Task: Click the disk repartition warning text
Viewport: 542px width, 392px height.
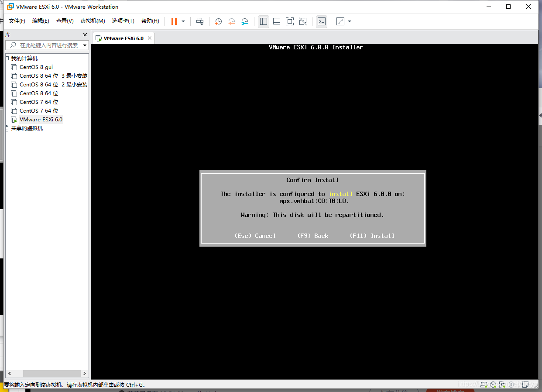Action: [x=312, y=215]
